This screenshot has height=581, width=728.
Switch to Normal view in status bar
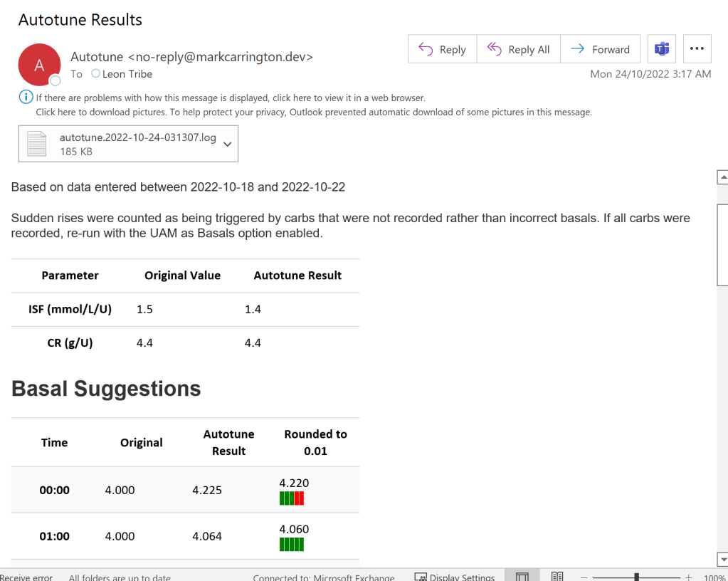click(x=522, y=576)
